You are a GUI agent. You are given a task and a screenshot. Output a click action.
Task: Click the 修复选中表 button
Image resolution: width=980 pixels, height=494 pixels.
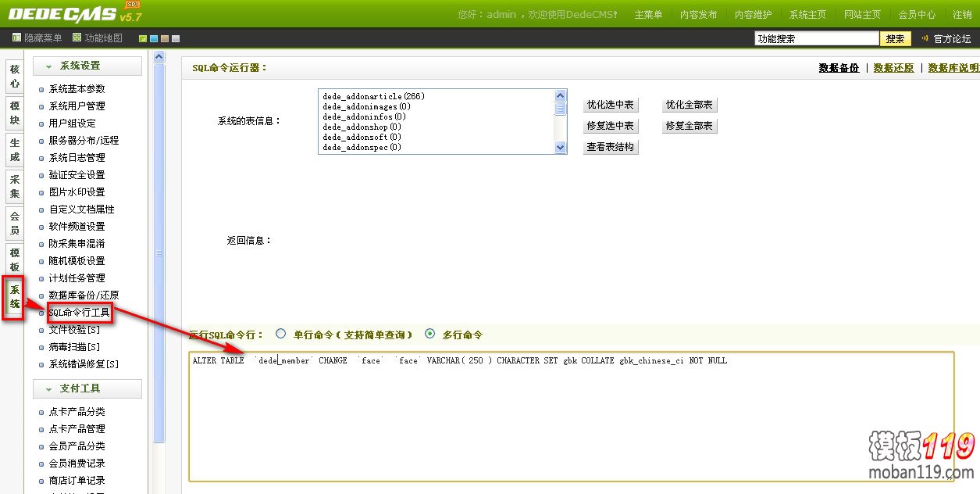point(611,126)
